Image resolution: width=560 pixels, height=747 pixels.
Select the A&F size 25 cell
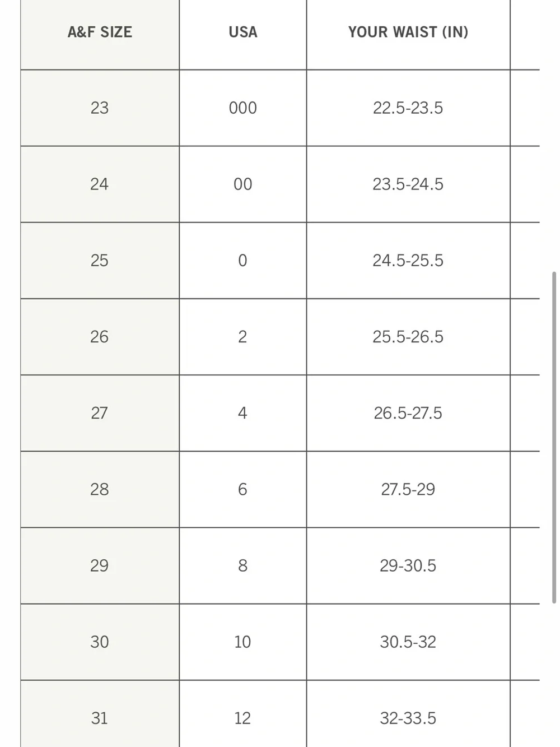coord(100,260)
